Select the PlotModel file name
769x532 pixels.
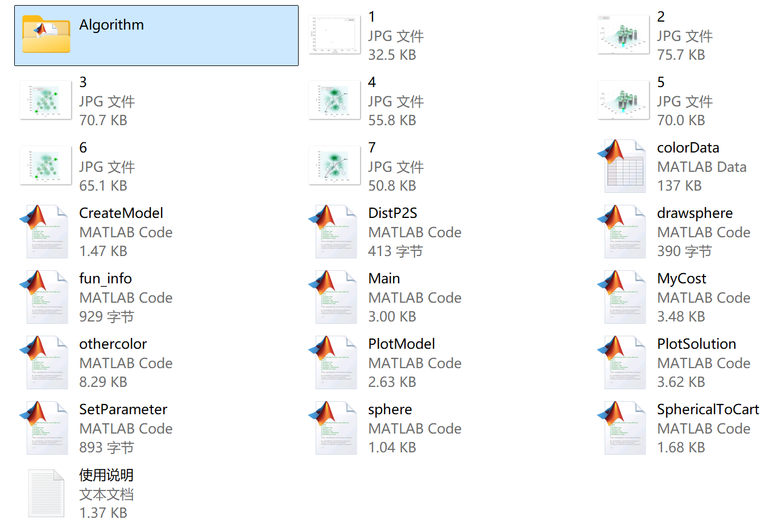401,344
